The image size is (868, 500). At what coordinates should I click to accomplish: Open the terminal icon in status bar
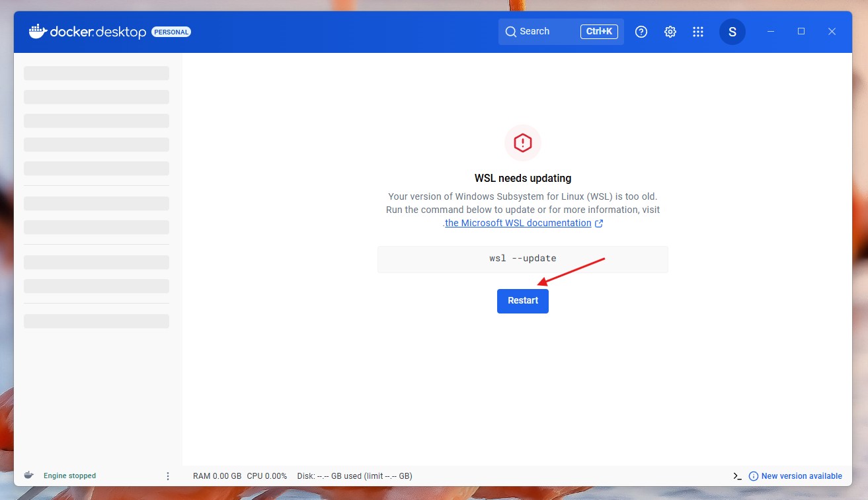coord(737,476)
